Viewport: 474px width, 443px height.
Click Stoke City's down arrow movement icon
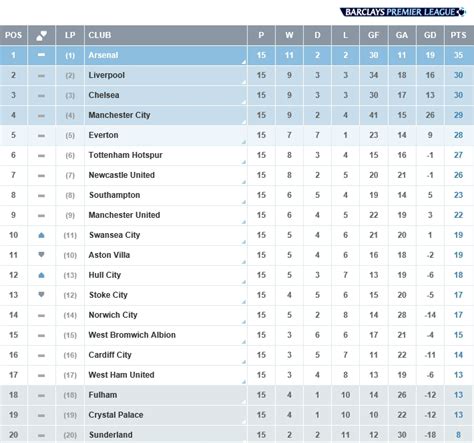pyautogui.click(x=41, y=295)
